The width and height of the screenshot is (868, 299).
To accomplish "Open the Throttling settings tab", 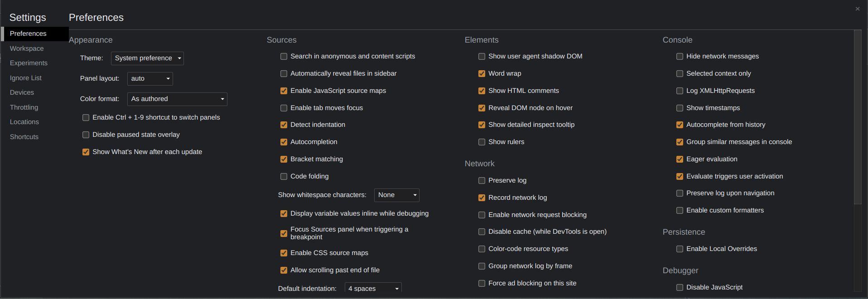I will pyautogui.click(x=24, y=107).
